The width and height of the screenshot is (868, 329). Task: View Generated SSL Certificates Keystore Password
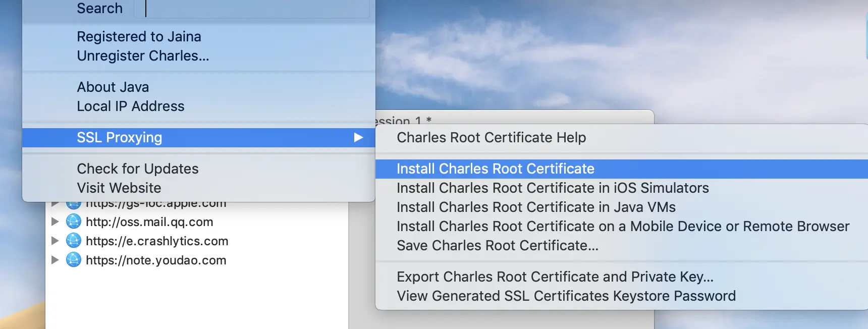(x=622, y=296)
